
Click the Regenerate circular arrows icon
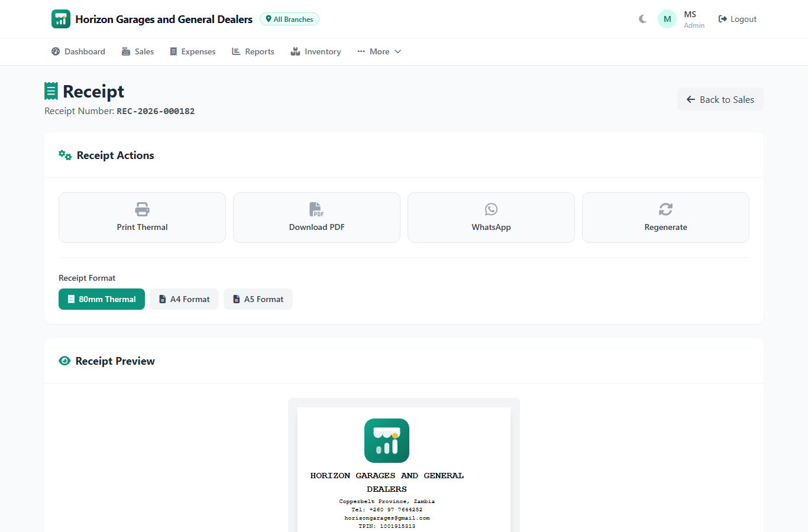[x=665, y=209]
